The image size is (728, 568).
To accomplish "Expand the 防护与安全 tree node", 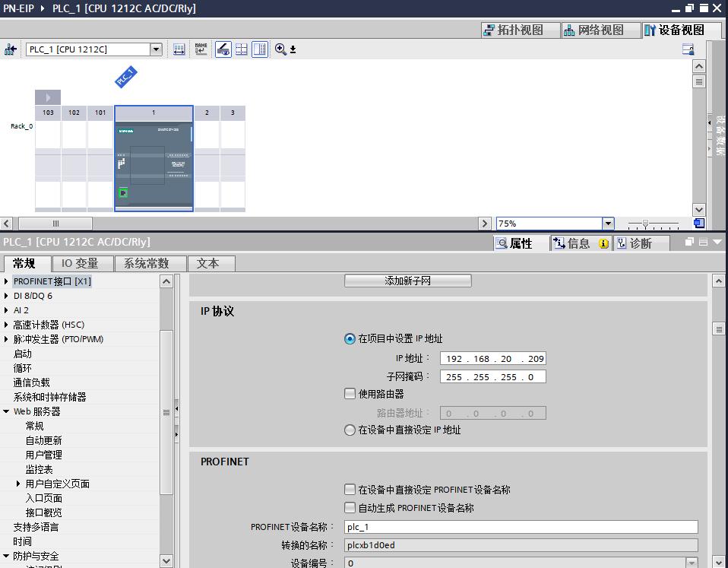I will point(8,556).
